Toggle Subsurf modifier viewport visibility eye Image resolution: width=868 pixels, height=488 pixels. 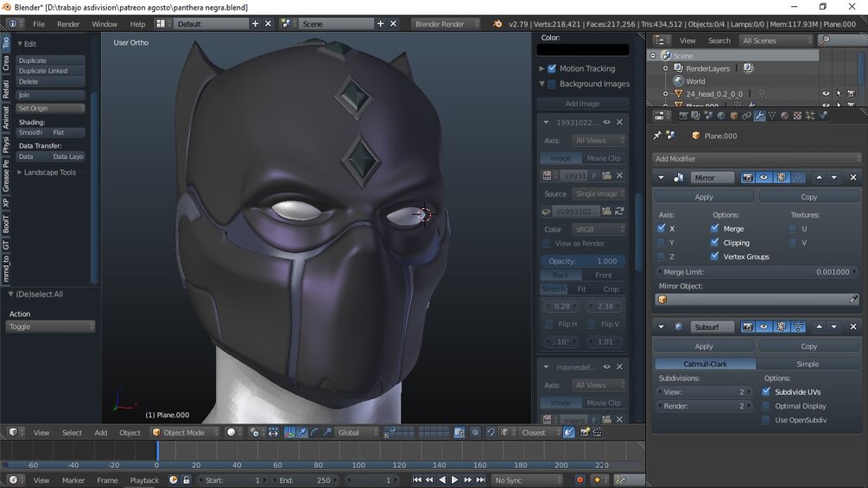pyautogui.click(x=764, y=327)
